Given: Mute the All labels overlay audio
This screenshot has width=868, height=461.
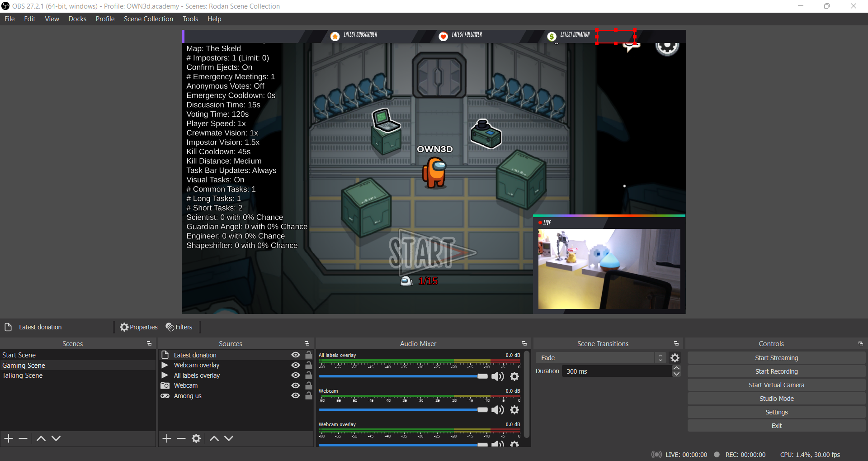Looking at the screenshot, I should point(497,376).
